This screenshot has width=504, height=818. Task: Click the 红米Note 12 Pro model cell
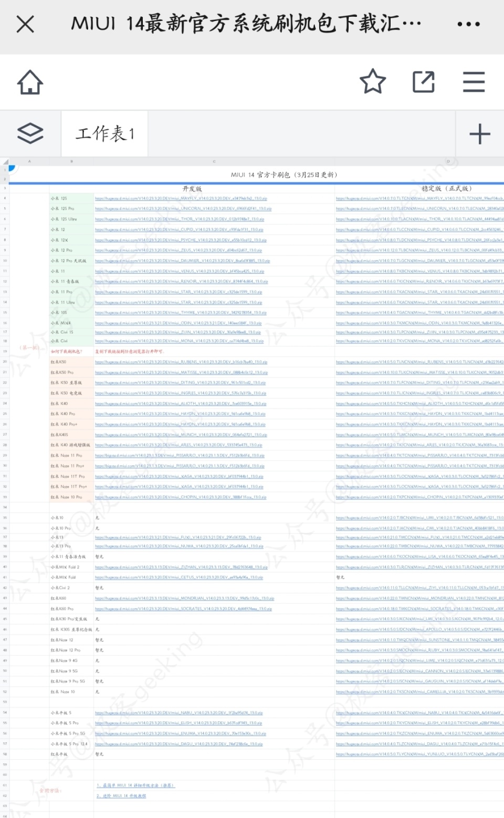coord(66,650)
